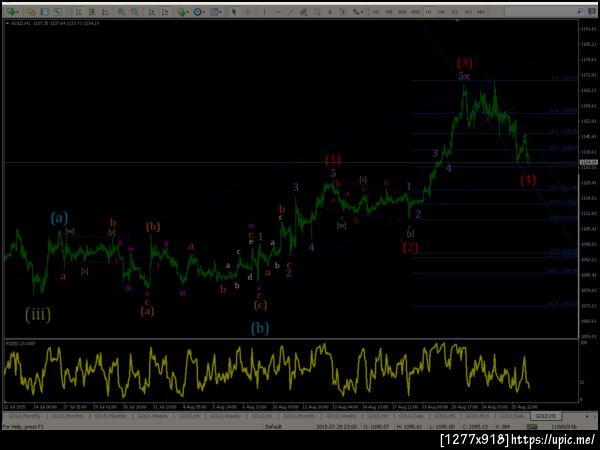This screenshot has width=600, height=450.
Task: Click the chart tabs scroll arrows
Action: pyautogui.click(x=590, y=416)
